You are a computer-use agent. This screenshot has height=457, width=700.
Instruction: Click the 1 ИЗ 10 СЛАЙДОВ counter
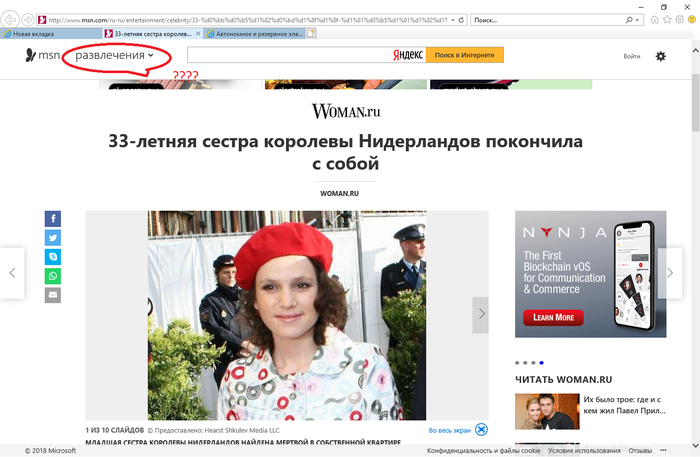114,430
